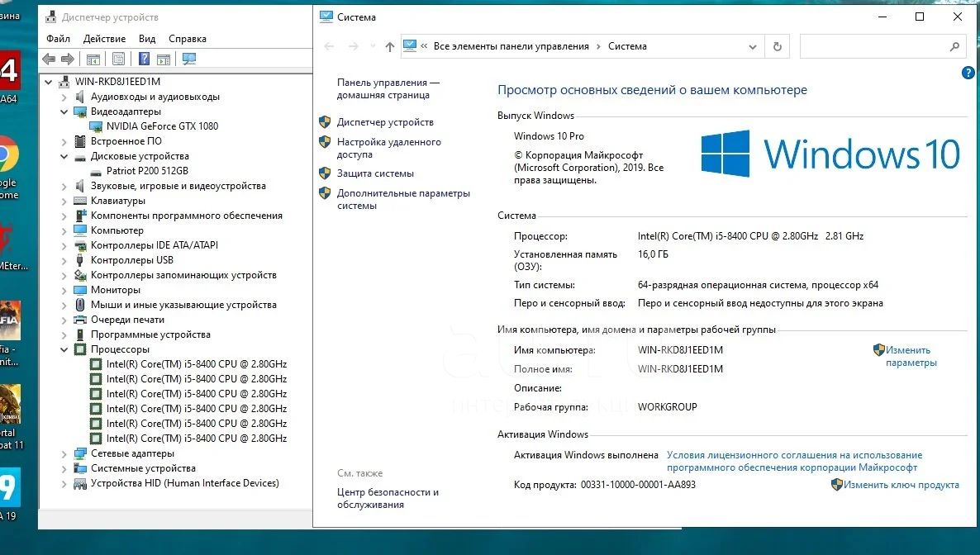Select the NVIDIA GeForce GTX 1080 device
The height and width of the screenshot is (555, 980).
click(x=162, y=126)
